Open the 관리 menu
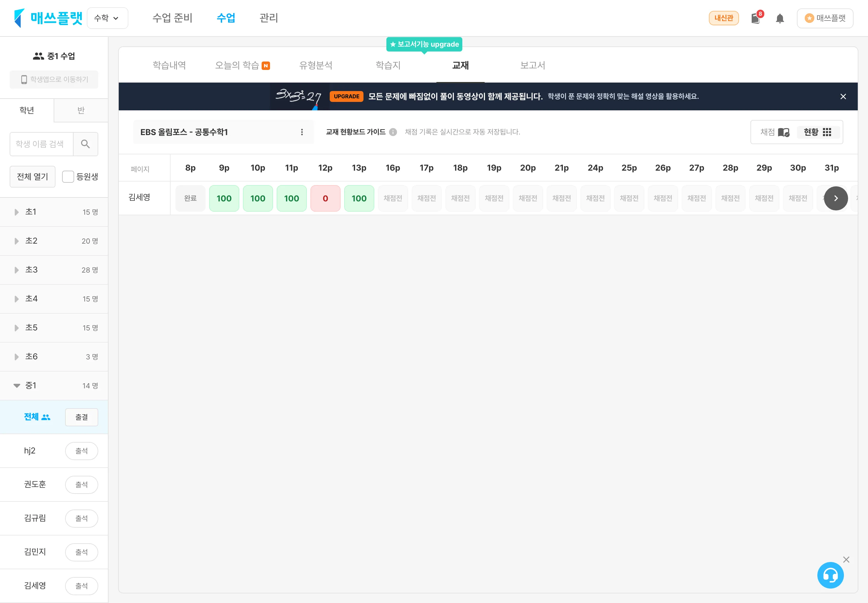Image resolution: width=868 pixels, height=603 pixels. pos(269,18)
